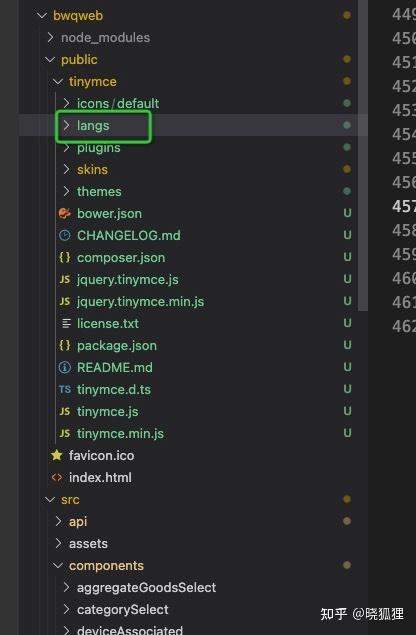The width and height of the screenshot is (416, 635).
Task: Click line number 457 in the editor gutter
Action: pyautogui.click(x=404, y=206)
